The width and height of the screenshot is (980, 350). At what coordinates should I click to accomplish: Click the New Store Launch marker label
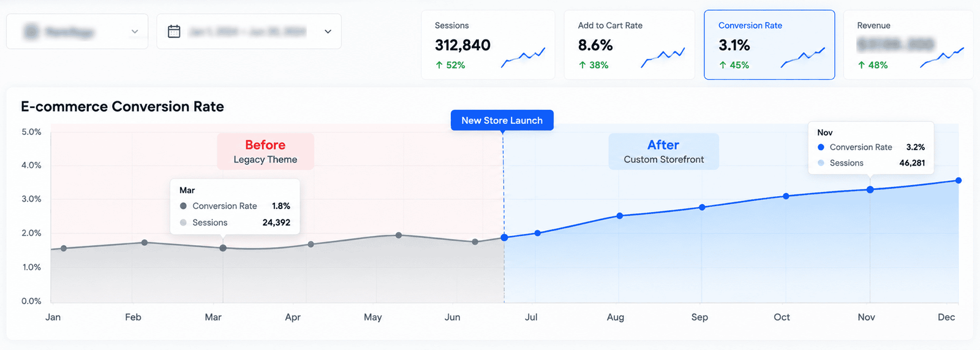pos(502,120)
